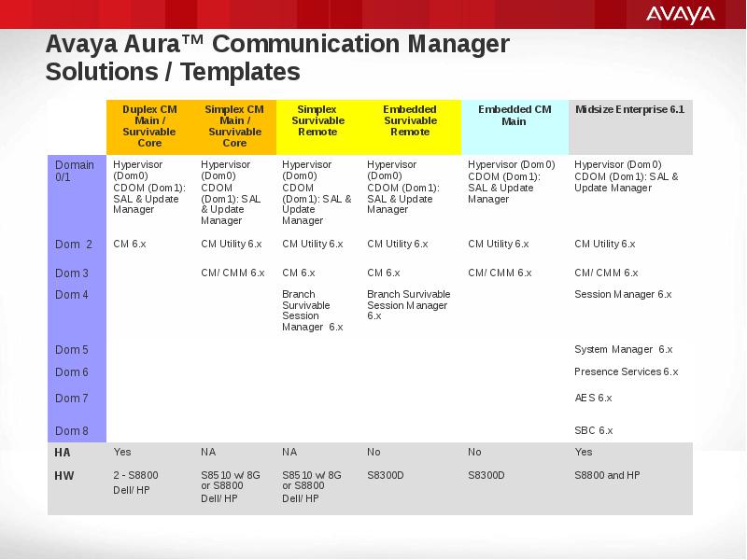Viewport: 747px width, 560px height.
Task: Select the 'Simplex CM Main / Survivable Core' header
Action: click(x=234, y=127)
